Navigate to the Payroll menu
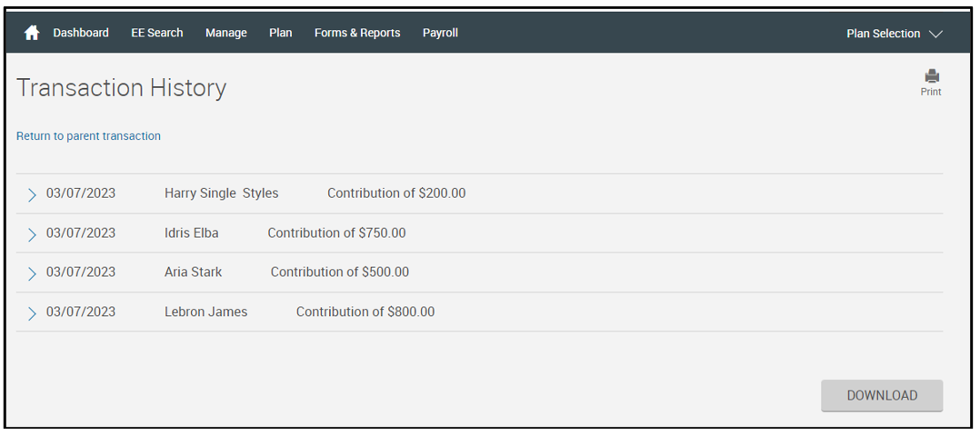The width and height of the screenshot is (980, 435). 440,33
